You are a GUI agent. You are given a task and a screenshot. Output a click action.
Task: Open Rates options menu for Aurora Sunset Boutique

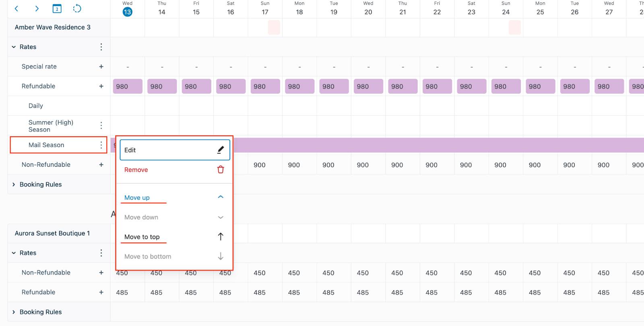click(101, 253)
